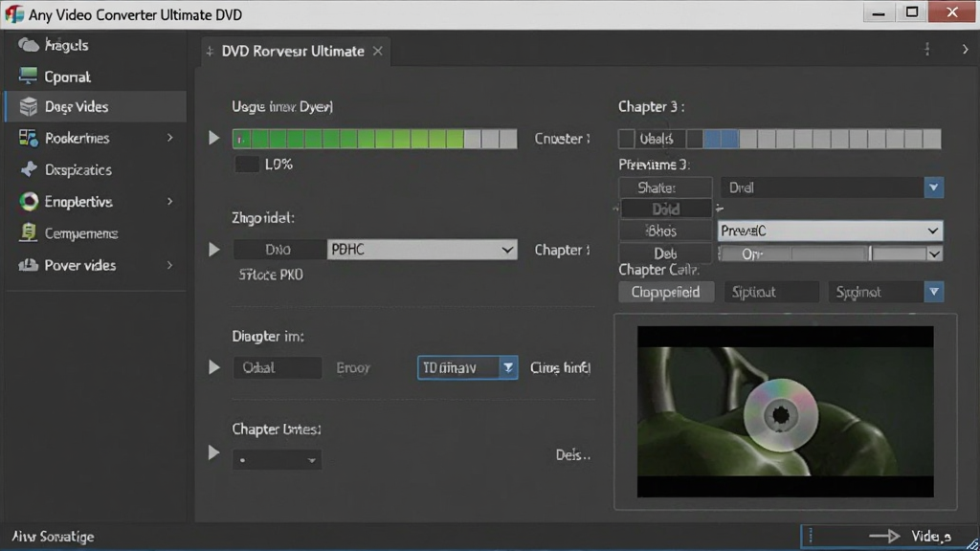
Task: Open the TD ñinaıv dropdown
Action: 467,367
